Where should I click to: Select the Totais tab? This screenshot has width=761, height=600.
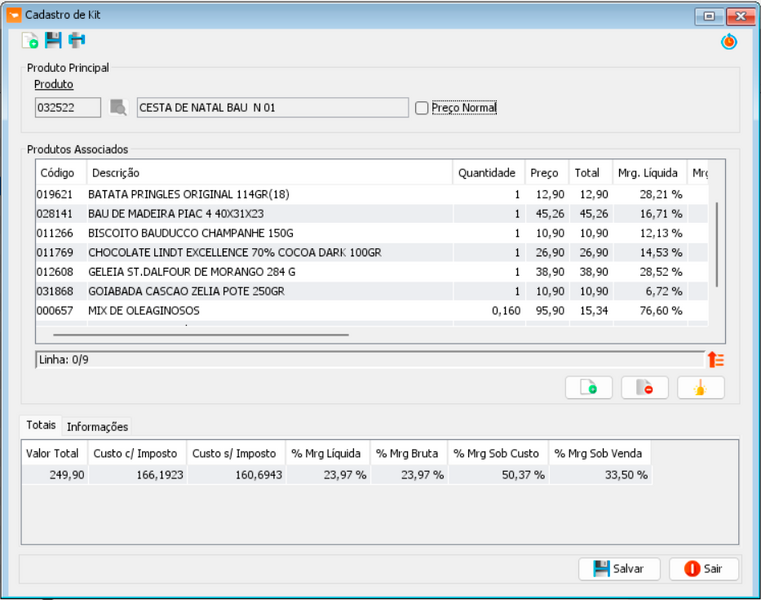coord(41,425)
